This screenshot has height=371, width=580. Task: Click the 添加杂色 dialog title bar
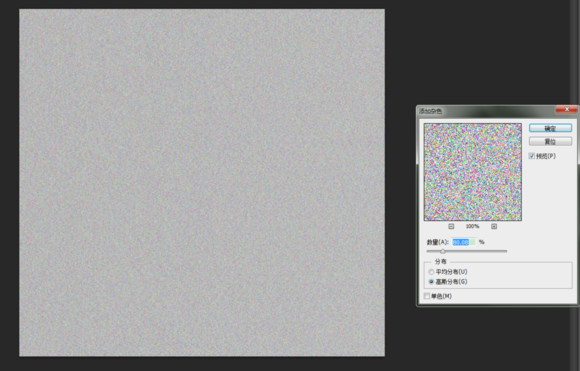click(x=486, y=111)
